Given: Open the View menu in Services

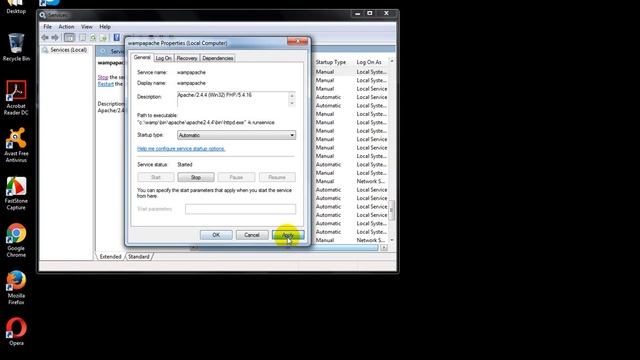Looking at the screenshot, I should [87, 27].
